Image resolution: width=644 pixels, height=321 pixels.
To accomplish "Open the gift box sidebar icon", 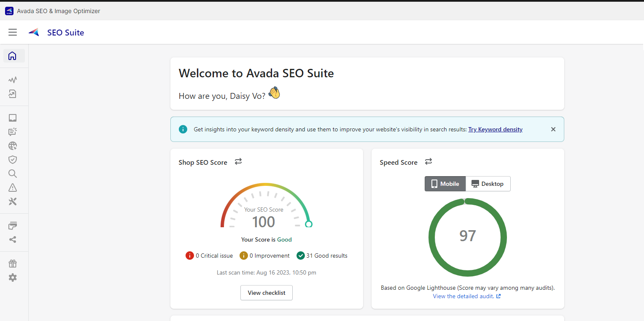I will (13, 264).
